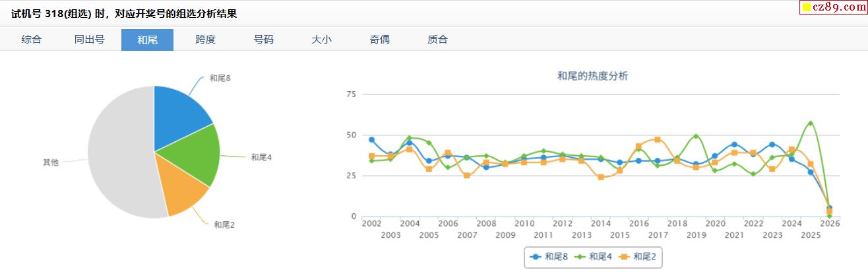Open the 同出号 tab
This screenshot has height=278, width=868.
click(x=89, y=40)
